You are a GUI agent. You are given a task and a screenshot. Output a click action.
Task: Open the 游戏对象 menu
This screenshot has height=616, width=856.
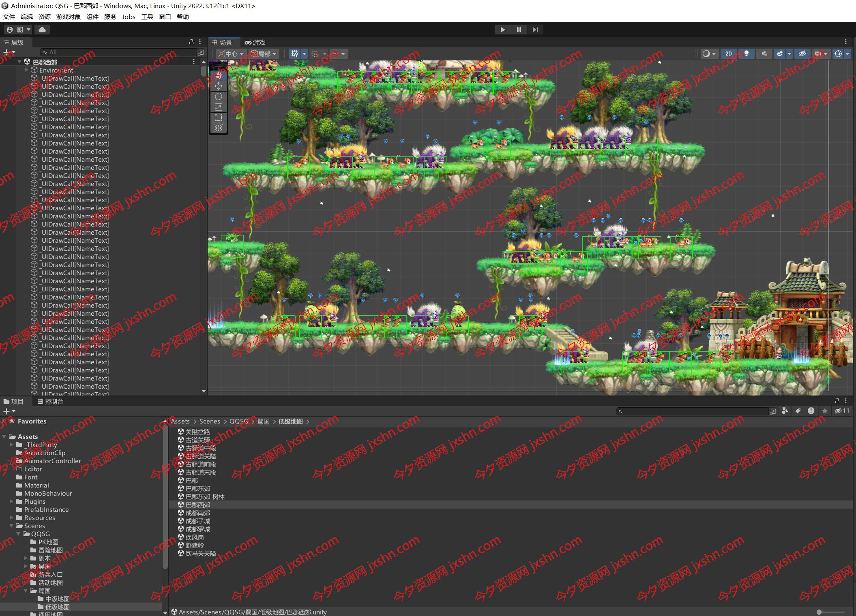coord(68,17)
